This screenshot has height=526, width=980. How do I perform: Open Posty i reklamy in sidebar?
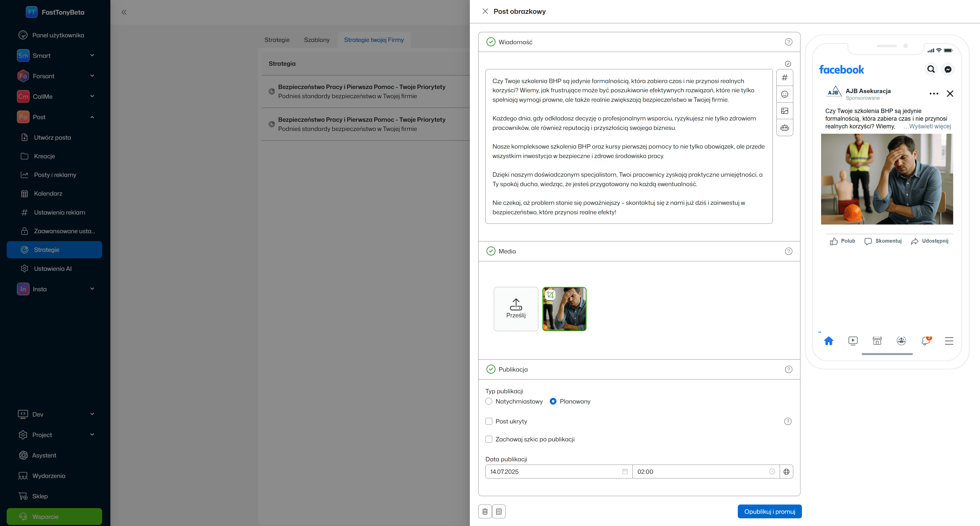[55, 175]
